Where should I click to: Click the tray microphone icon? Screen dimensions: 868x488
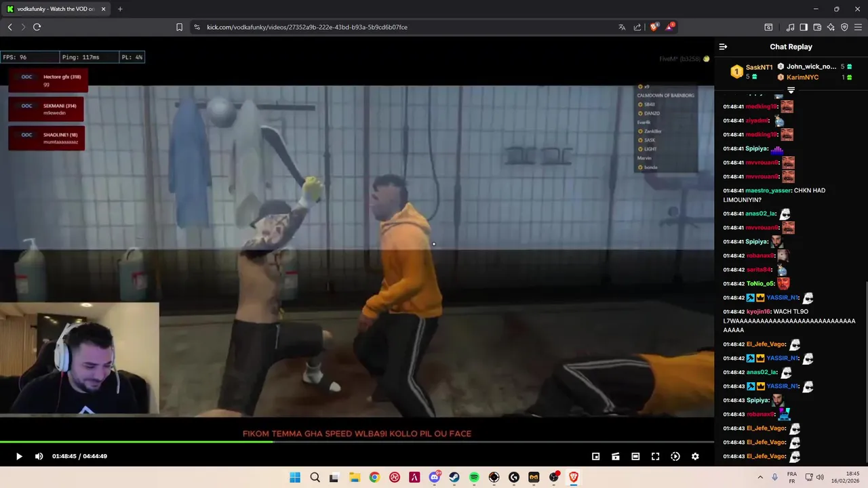pyautogui.click(x=775, y=477)
